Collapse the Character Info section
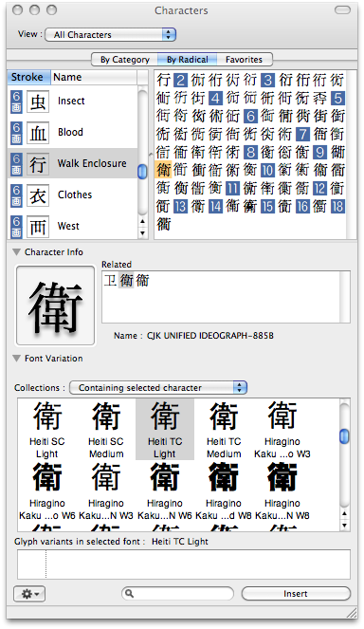The image size is (364, 629). [x=16, y=252]
